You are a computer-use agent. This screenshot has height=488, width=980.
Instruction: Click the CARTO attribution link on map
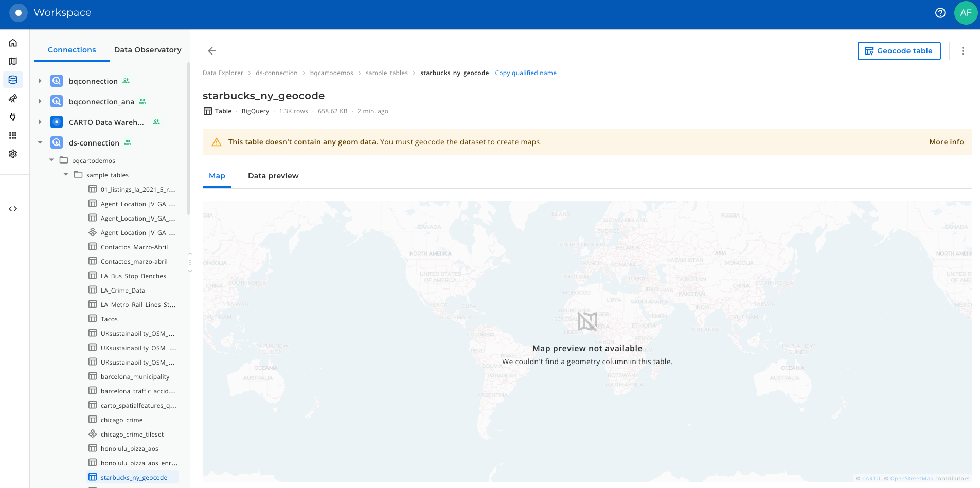871,478
